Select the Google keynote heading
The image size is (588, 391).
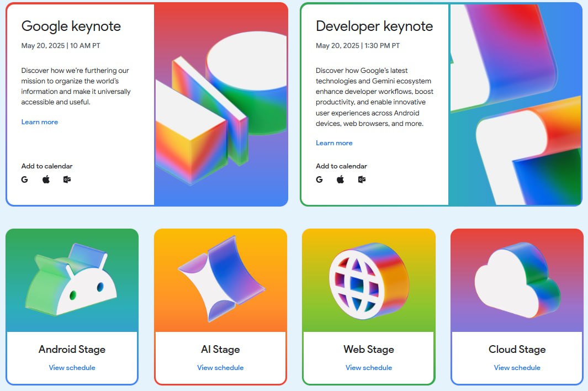coord(71,27)
